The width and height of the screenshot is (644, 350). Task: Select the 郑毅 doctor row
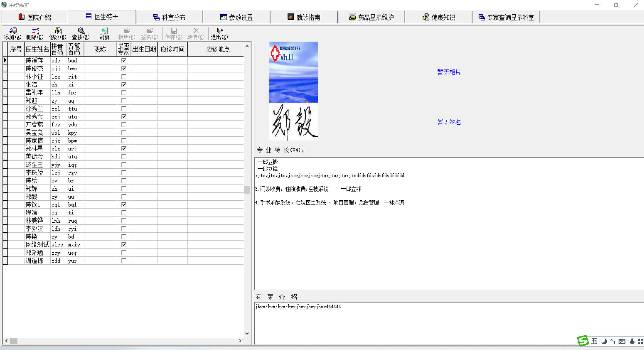[123, 197]
